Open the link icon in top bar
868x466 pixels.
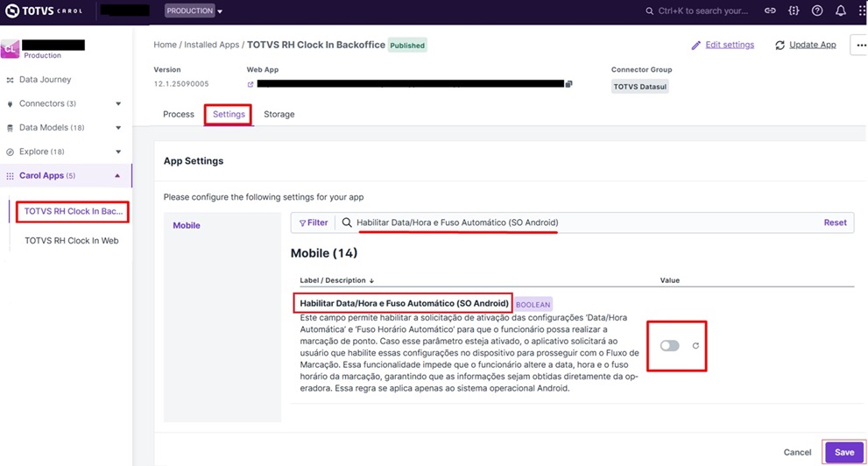click(x=770, y=11)
